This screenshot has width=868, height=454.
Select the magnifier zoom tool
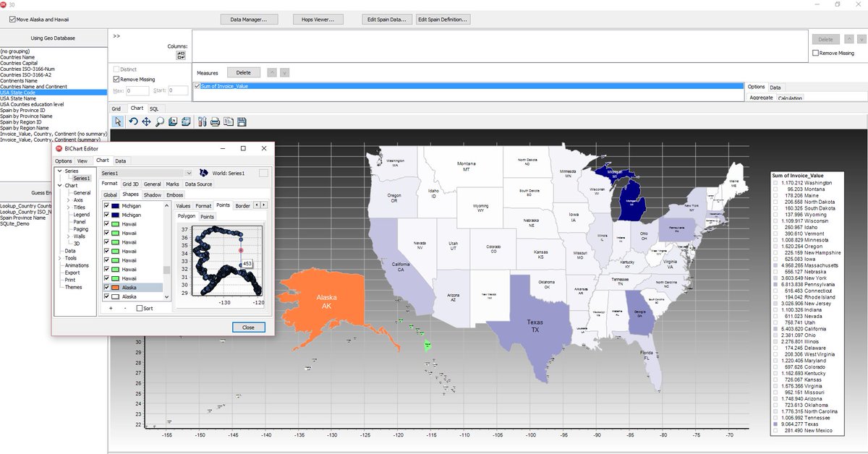point(159,121)
